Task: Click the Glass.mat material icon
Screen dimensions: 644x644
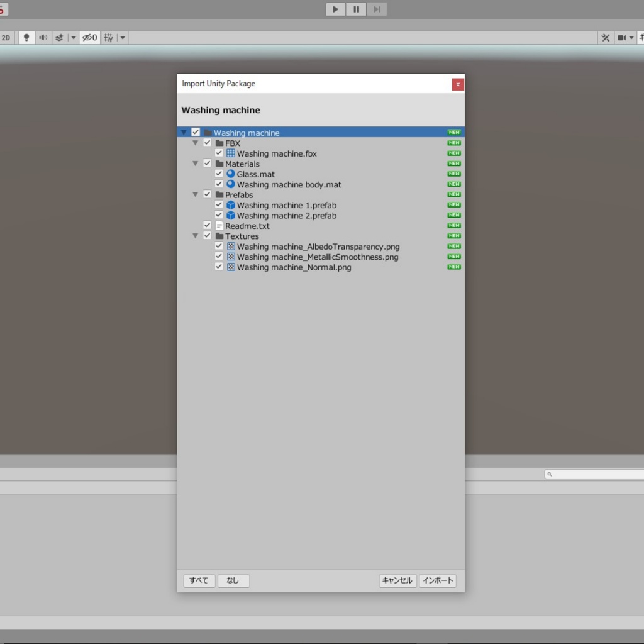Action: [231, 174]
